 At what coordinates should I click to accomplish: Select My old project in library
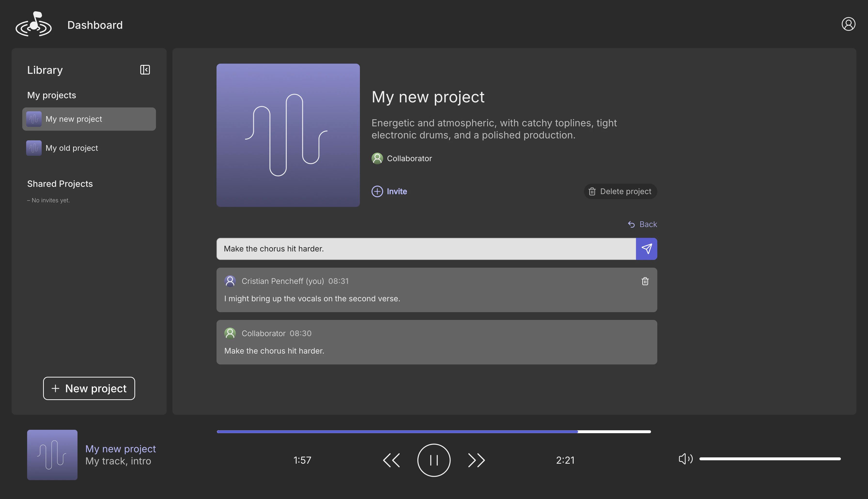click(x=89, y=148)
